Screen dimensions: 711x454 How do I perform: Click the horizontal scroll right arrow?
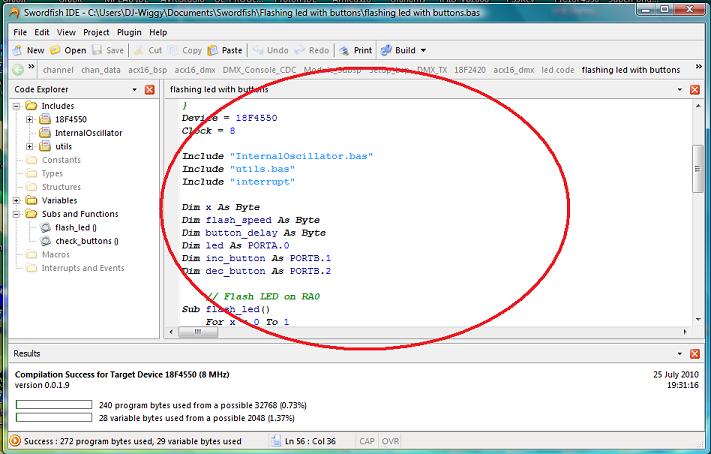(x=685, y=332)
